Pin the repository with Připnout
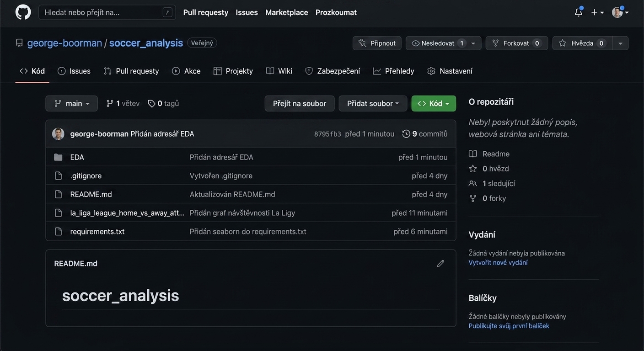This screenshot has width=644, height=351. (x=377, y=43)
